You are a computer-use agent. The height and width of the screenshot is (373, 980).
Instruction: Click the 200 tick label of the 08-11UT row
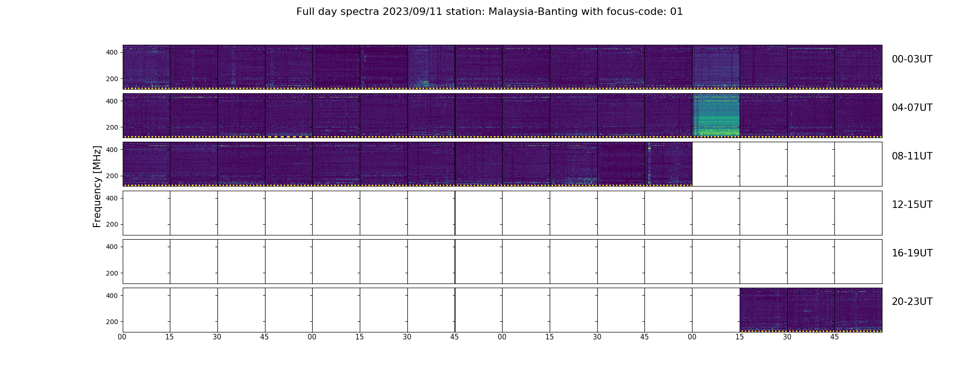tap(112, 176)
